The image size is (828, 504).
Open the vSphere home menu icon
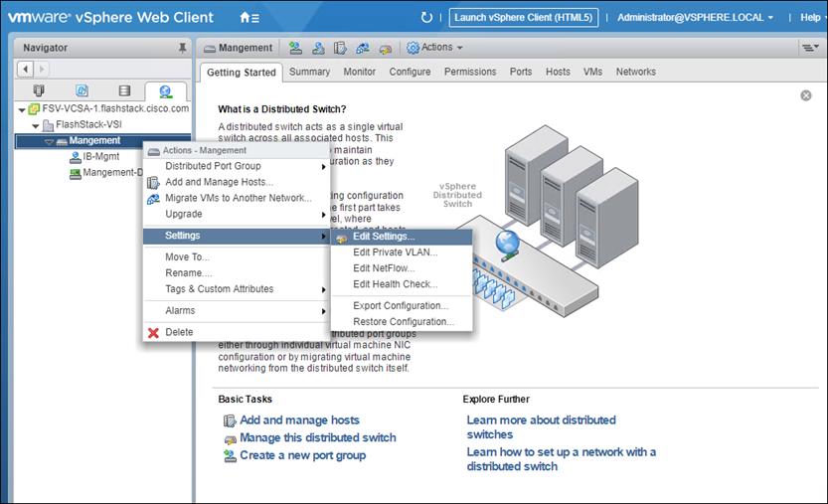pos(249,18)
